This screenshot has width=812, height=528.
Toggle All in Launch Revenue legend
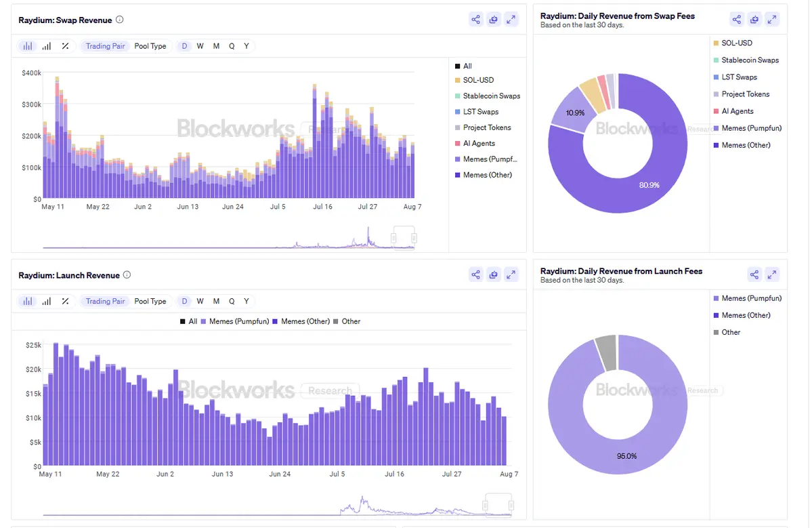188,321
